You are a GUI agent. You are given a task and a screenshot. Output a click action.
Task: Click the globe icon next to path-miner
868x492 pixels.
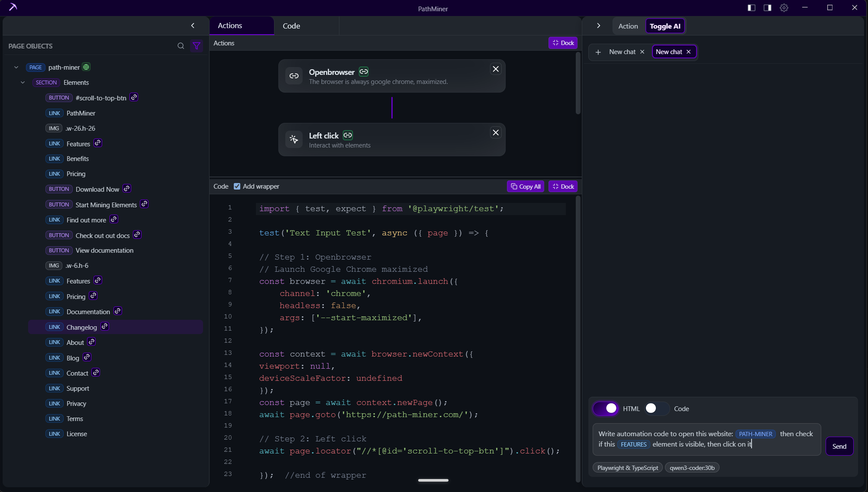[86, 67]
